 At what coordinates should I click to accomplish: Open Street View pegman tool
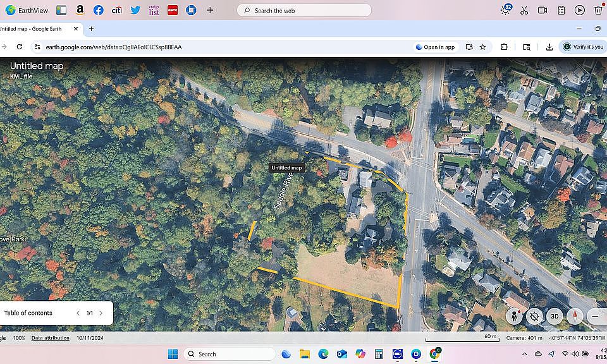tap(514, 316)
